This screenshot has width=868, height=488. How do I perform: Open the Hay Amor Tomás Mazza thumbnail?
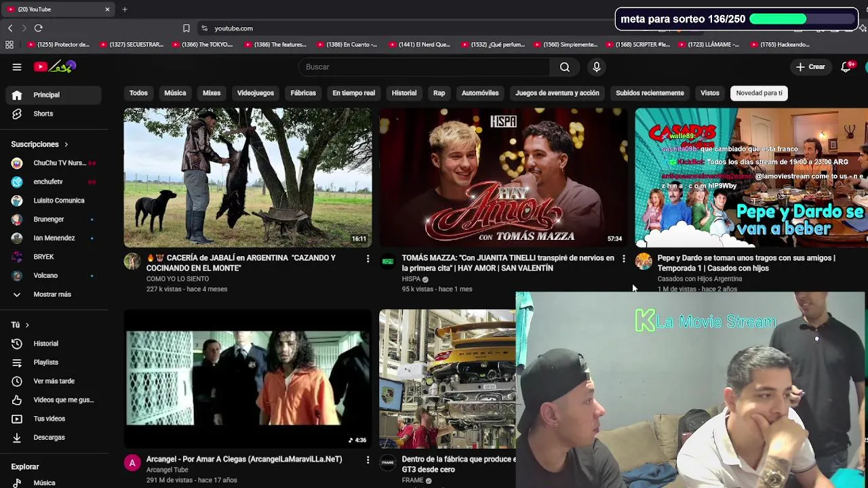click(x=503, y=178)
